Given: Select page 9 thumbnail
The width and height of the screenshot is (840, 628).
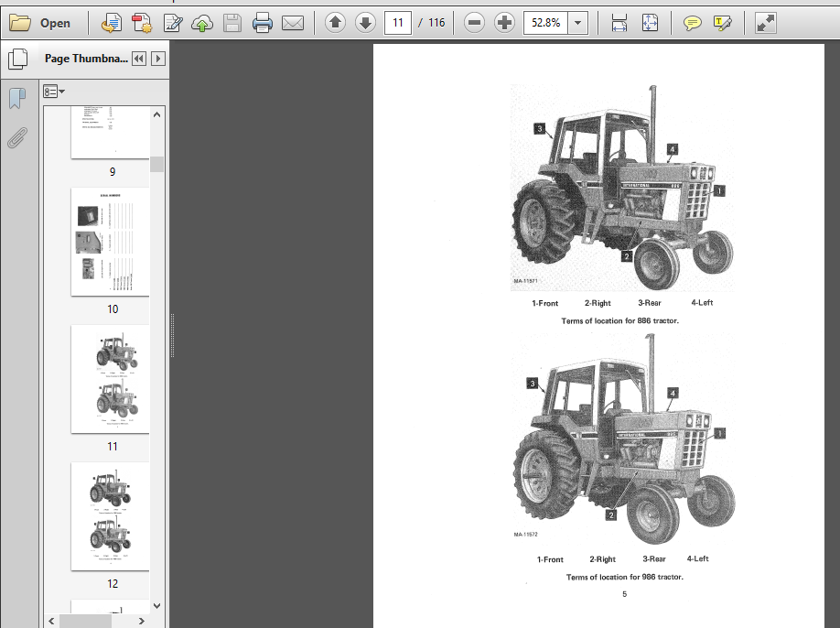Looking at the screenshot, I should click(110, 132).
